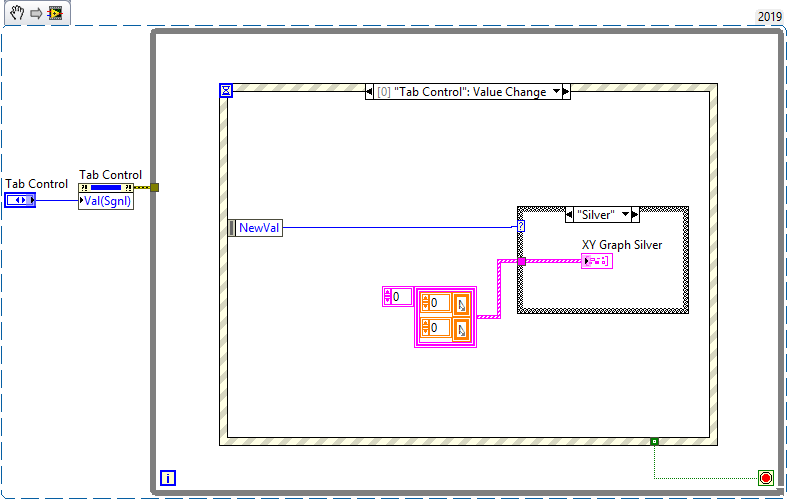
Task: Click the hand grab icon in snippet toolbar
Action: pyautogui.click(x=17, y=13)
